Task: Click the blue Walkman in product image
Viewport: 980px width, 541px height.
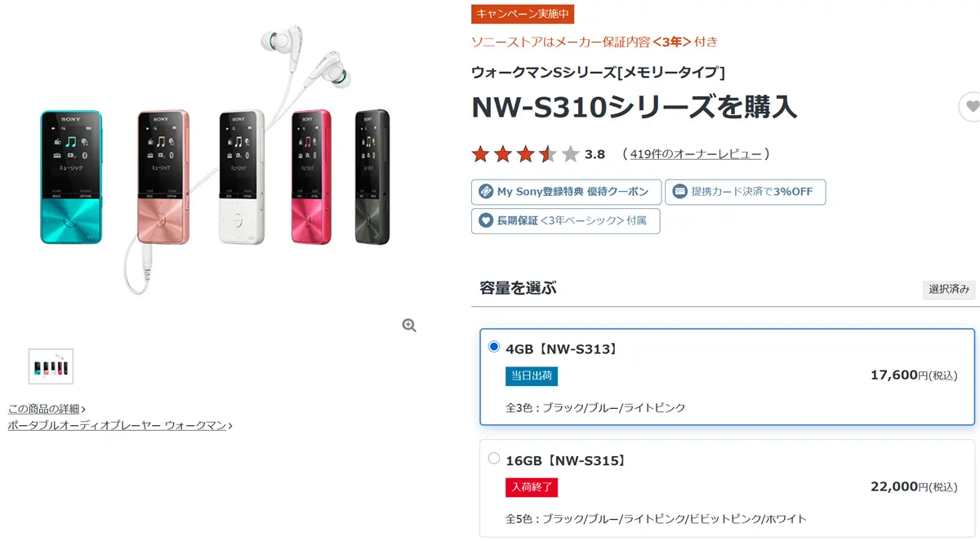Action: point(71,177)
